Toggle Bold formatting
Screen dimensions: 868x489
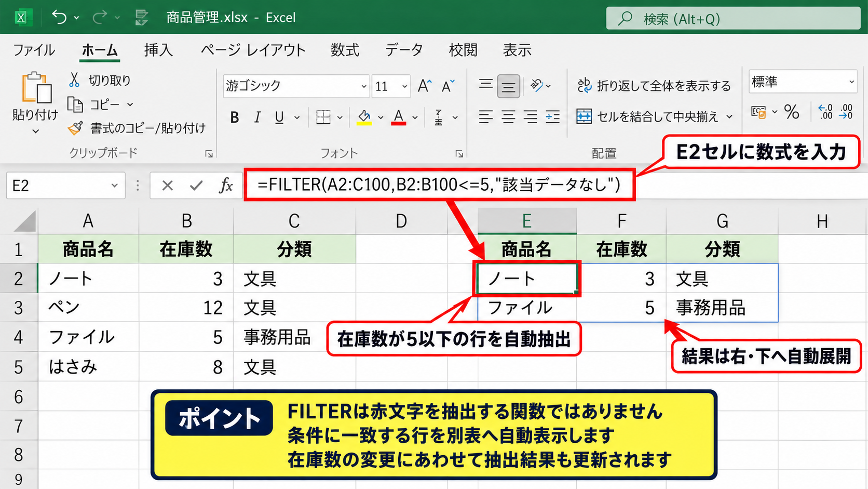coord(235,118)
